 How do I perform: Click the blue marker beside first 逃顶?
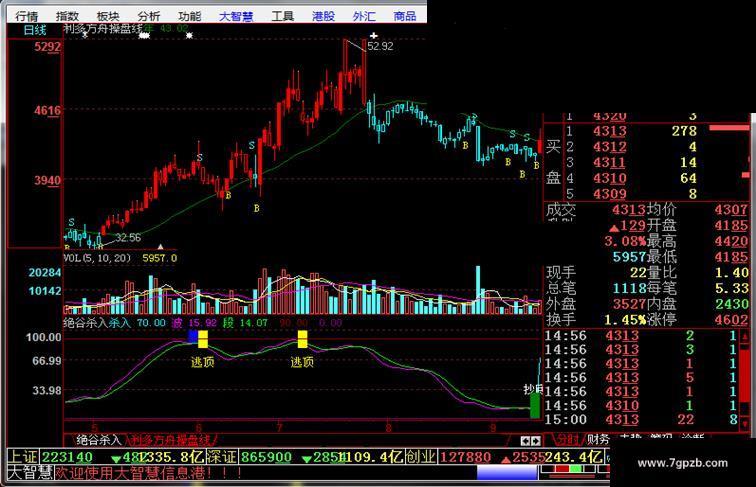pos(193,337)
